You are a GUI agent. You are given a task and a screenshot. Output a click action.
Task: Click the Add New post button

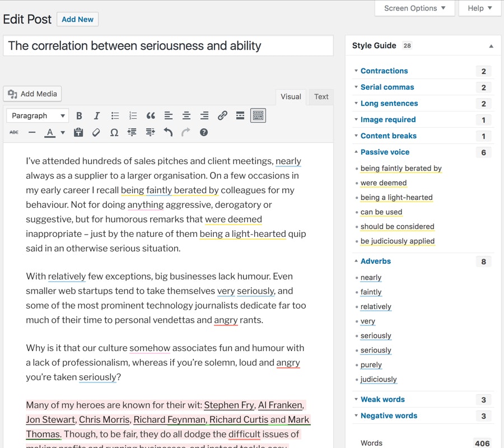point(77,19)
